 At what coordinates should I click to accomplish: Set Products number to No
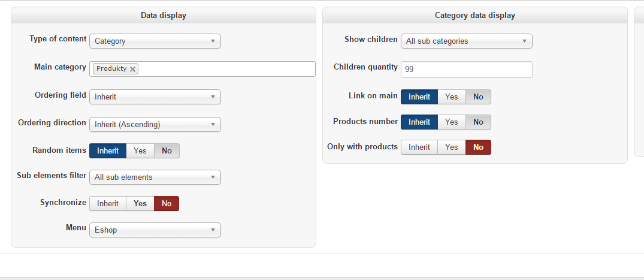tap(478, 122)
